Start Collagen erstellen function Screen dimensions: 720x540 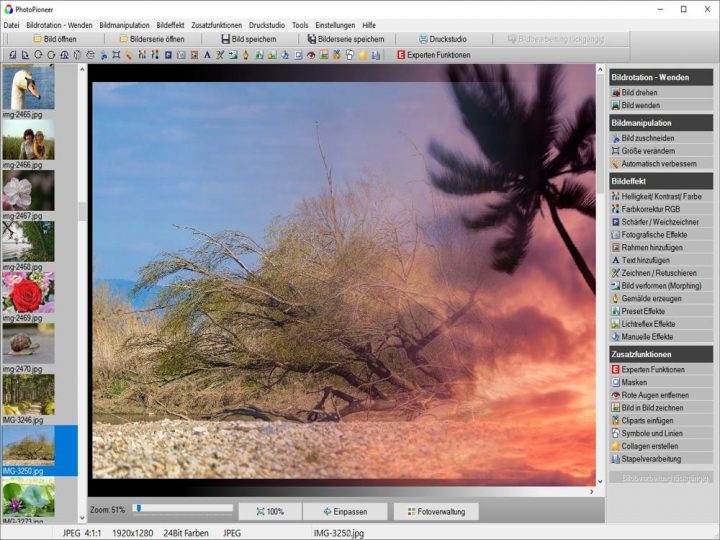click(x=650, y=446)
